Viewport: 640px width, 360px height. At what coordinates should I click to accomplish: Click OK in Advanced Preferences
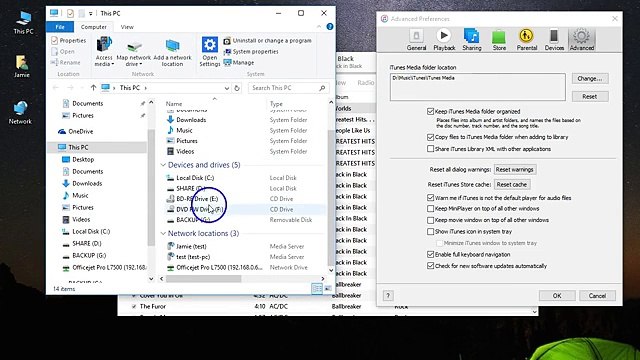tap(557, 296)
